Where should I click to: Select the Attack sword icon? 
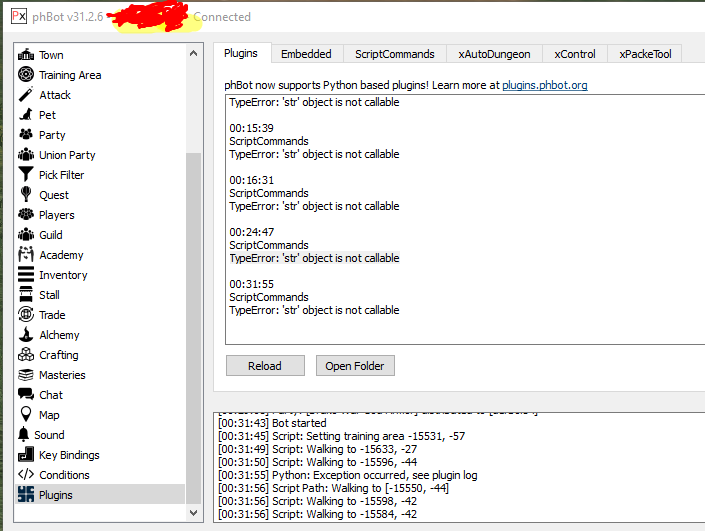(x=26, y=95)
